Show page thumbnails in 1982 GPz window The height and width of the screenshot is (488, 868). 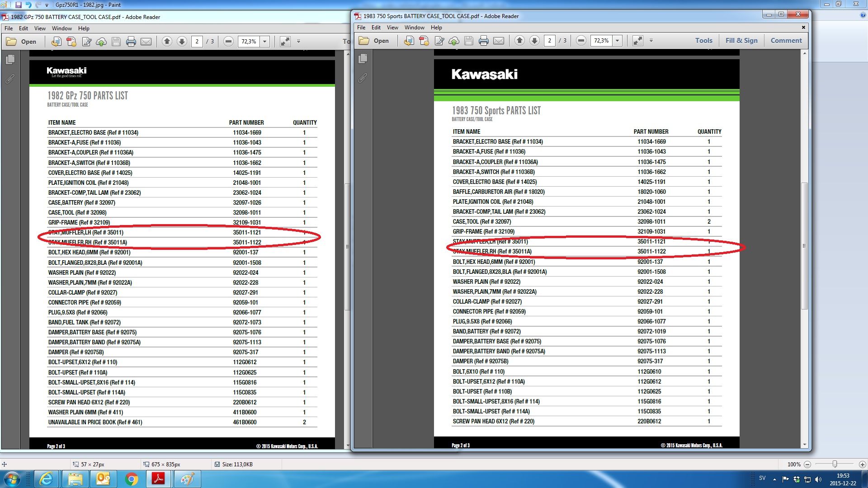(10, 59)
